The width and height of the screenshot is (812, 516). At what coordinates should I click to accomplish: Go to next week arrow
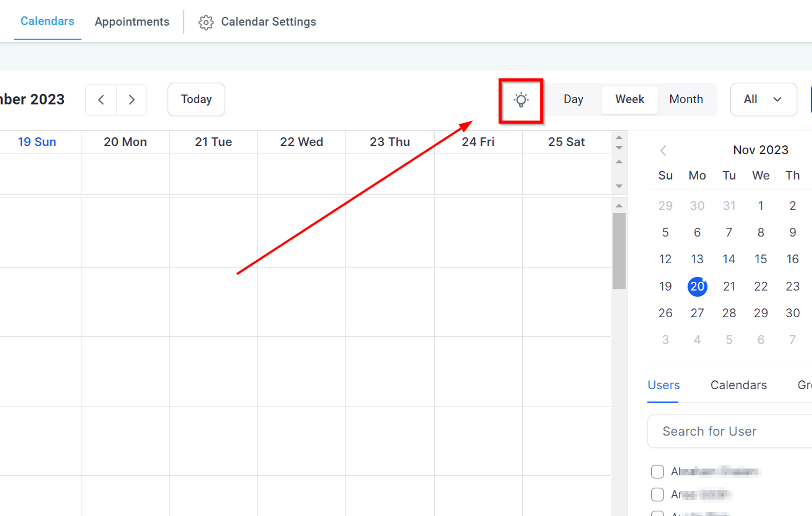click(132, 100)
